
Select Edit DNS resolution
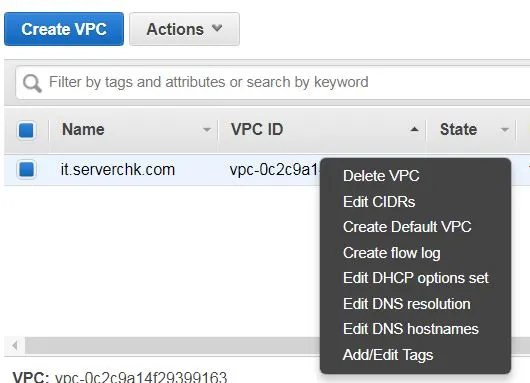pyautogui.click(x=407, y=304)
